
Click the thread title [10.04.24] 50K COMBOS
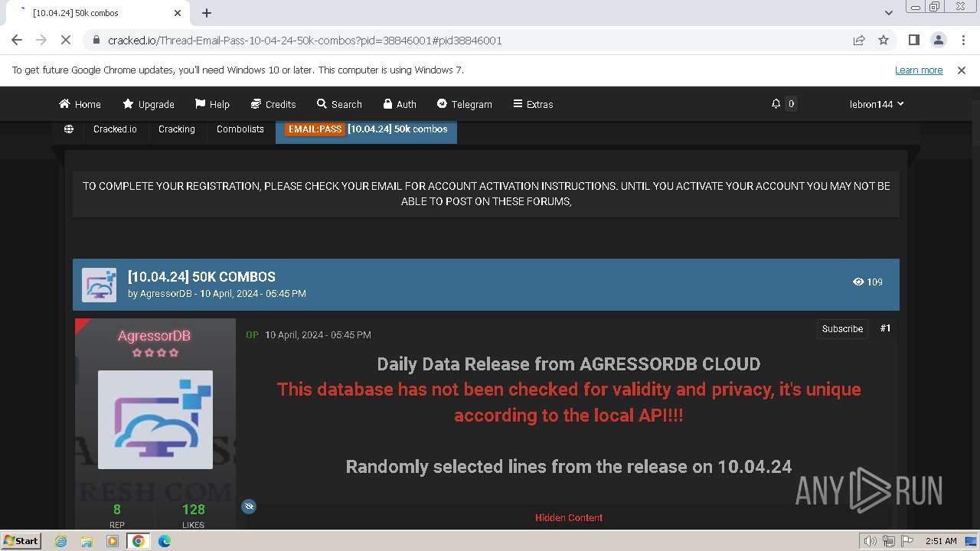tap(201, 277)
